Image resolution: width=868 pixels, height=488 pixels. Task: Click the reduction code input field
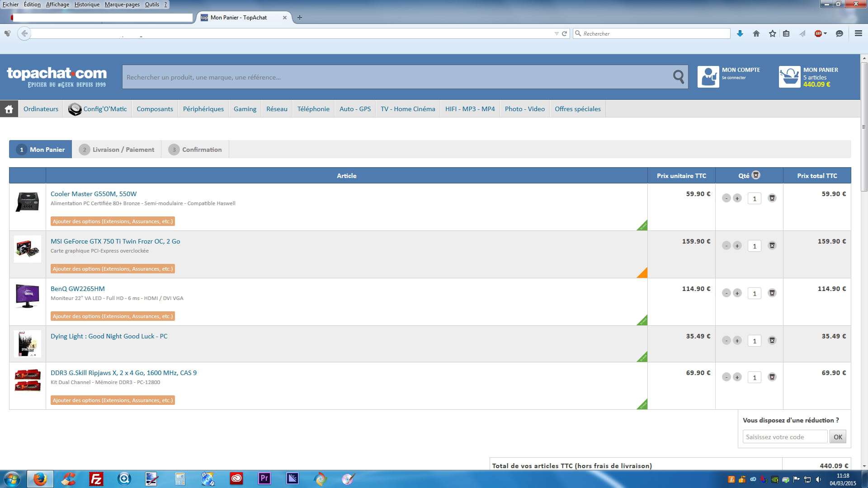pyautogui.click(x=785, y=437)
